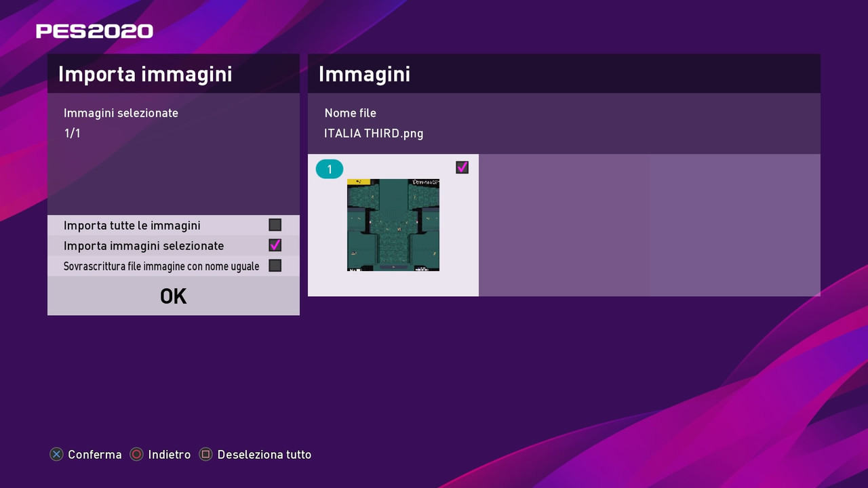Enable the 'Importa tutte le immagini' checkbox
Image resolution: width=868 pixels, height=488 pixels.
pos(275,225)
